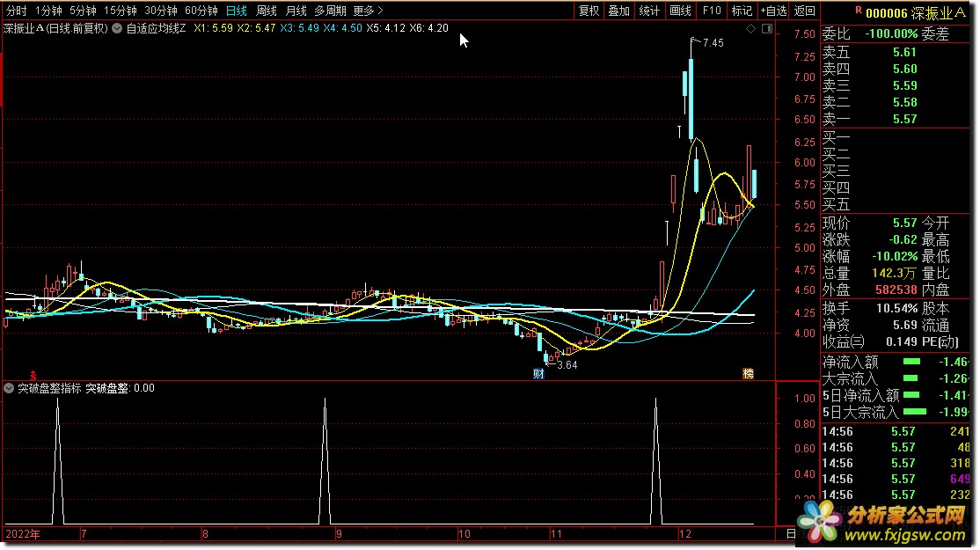Screen dimensions: 980x550
Task: Click the red S marker near chart bottom-left
Action: [x=33, y=376]
